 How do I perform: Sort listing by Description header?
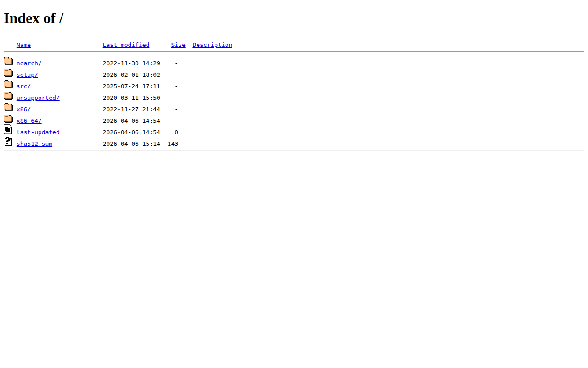coord(212,45)
